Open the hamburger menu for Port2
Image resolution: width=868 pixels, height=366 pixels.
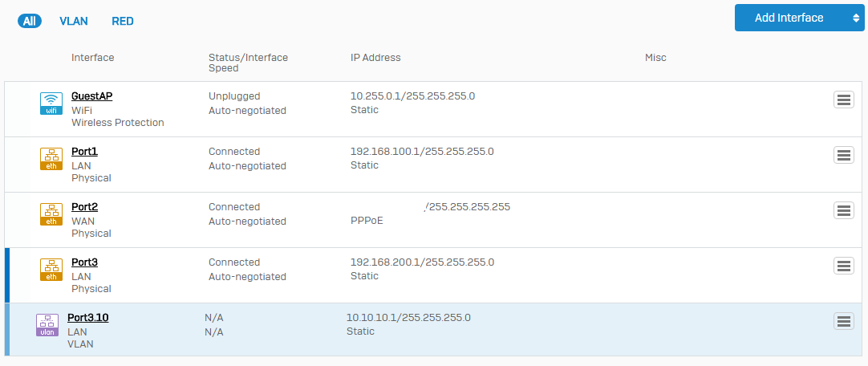[844, 210]
